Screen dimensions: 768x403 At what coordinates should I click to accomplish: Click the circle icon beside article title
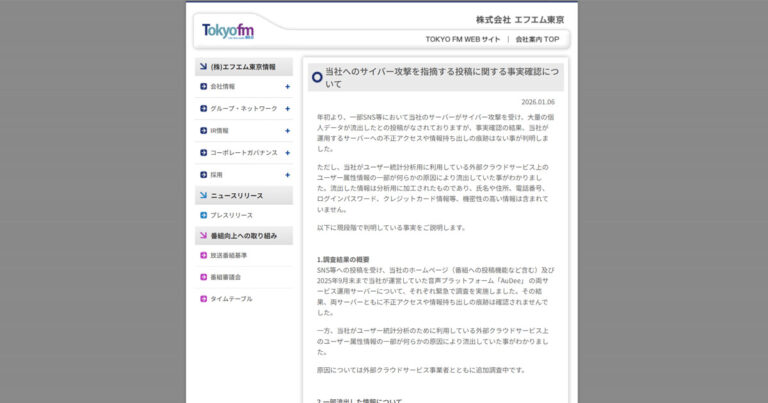click(317, 77)
